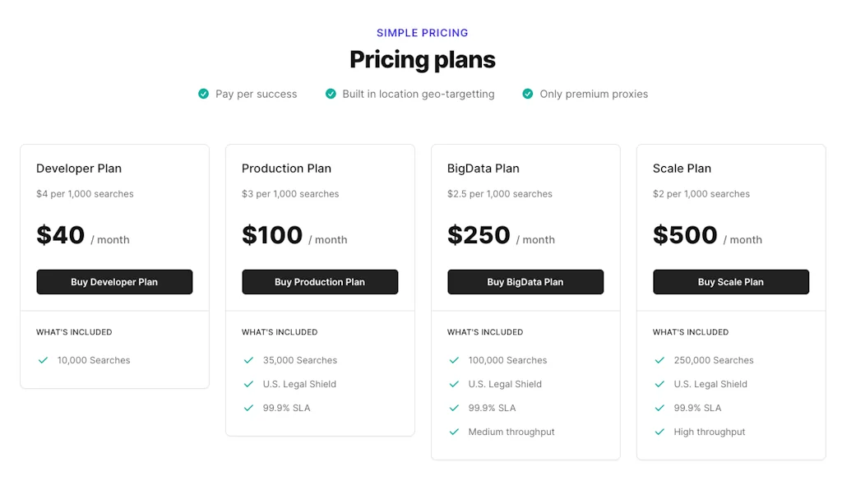
Task: Select the BigData Plan heading
Action: coord(483,169)
